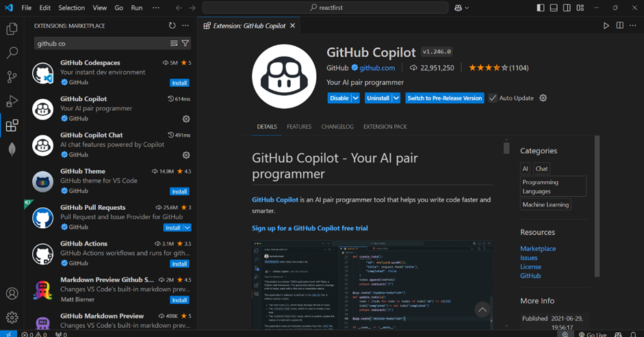The image size is (644, 337).
Task: Open the Marketplace resource link
Action: coord(538,249)
